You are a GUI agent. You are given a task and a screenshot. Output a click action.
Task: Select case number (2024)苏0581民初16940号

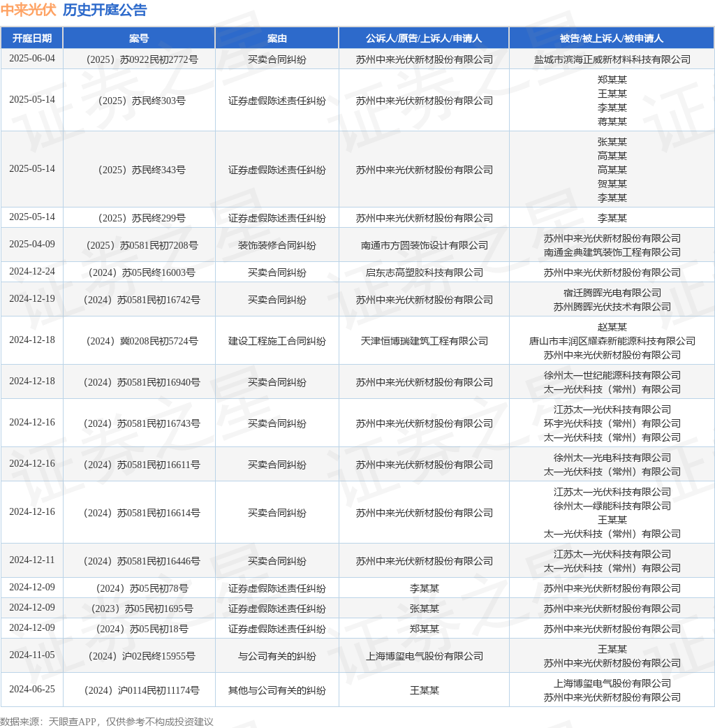[139, 383]
